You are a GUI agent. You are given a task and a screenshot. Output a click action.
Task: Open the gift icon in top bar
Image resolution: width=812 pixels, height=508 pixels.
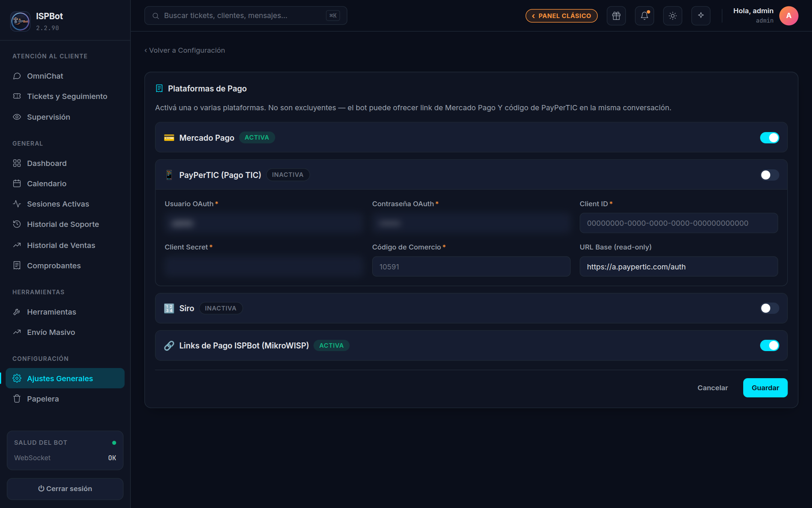[616, 16]
